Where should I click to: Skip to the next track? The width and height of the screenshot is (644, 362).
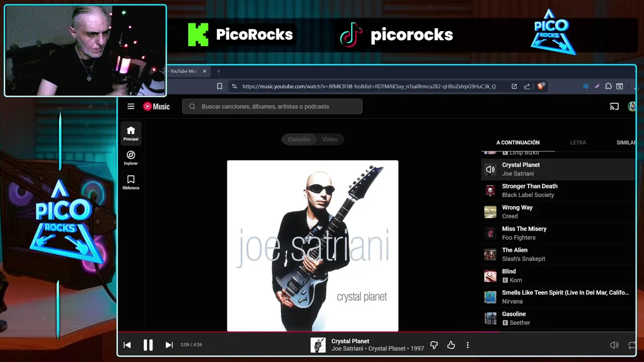(169, 345)
